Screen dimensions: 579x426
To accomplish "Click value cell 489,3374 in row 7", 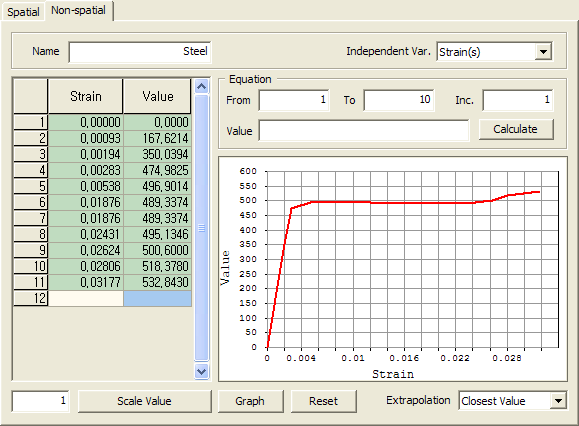I will [x=157, y=218].
